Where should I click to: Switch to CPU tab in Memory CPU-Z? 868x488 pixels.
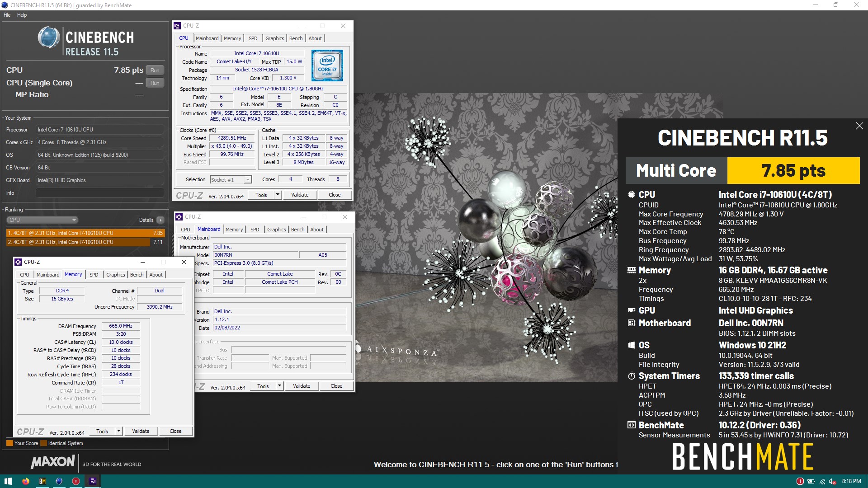click(x=24, y=275)
